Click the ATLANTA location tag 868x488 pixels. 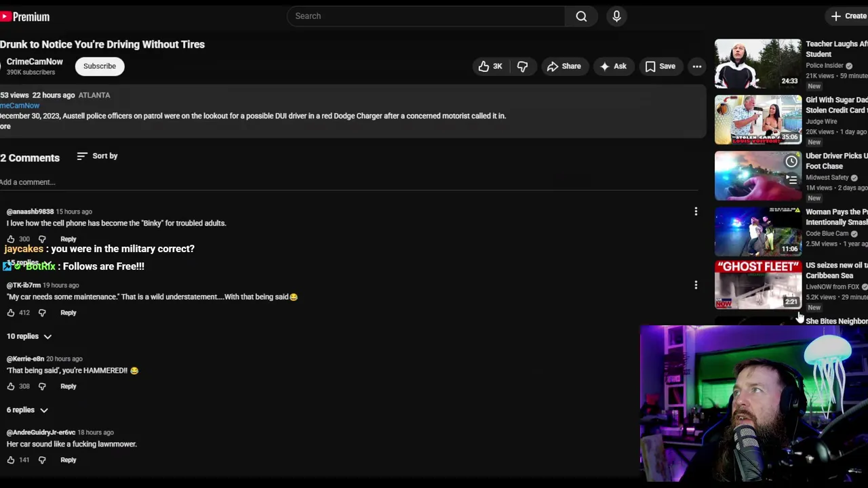94,96
